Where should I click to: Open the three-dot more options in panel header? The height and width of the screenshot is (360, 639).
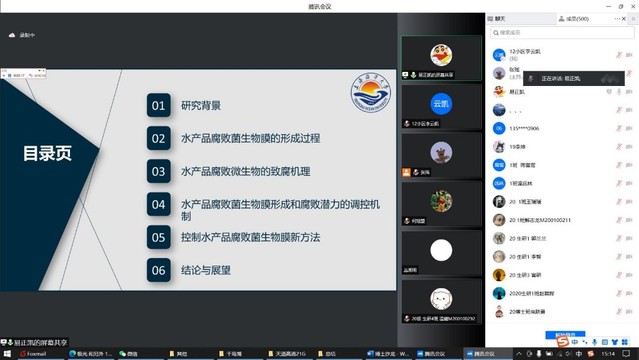pos(617,19)
